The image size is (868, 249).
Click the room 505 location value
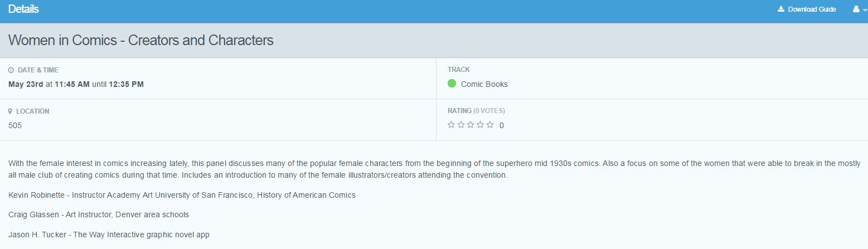tap(15, 125)
